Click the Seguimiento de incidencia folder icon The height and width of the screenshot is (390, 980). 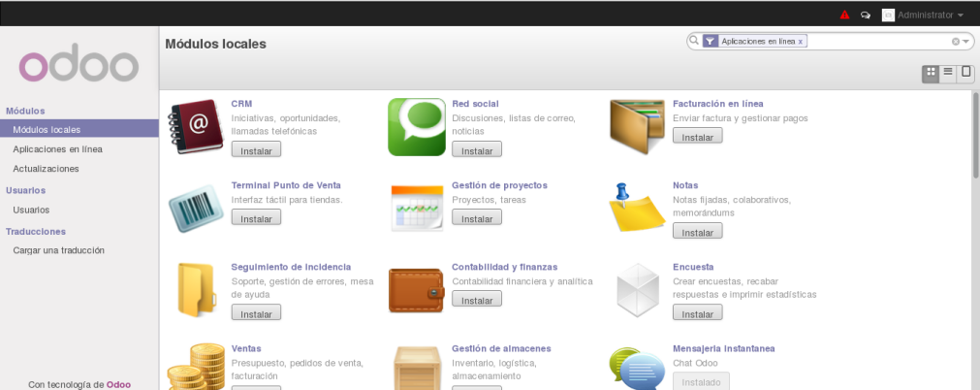tap(197, 289)
